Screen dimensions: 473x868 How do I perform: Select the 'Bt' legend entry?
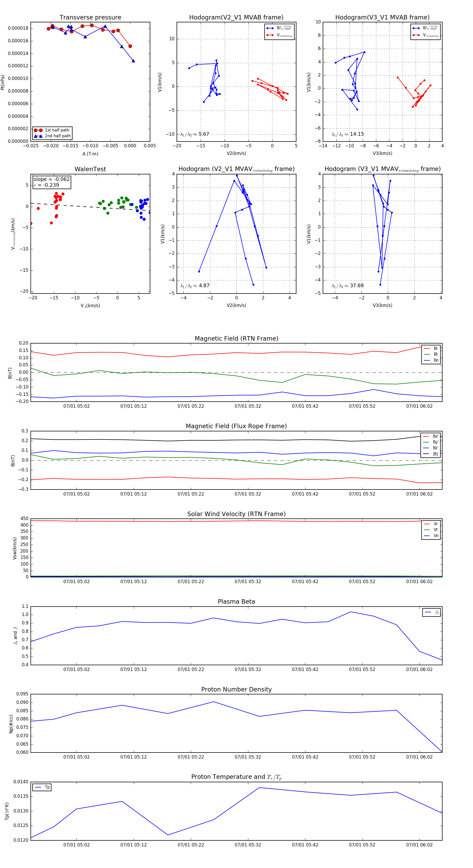[x=431, y=354]
